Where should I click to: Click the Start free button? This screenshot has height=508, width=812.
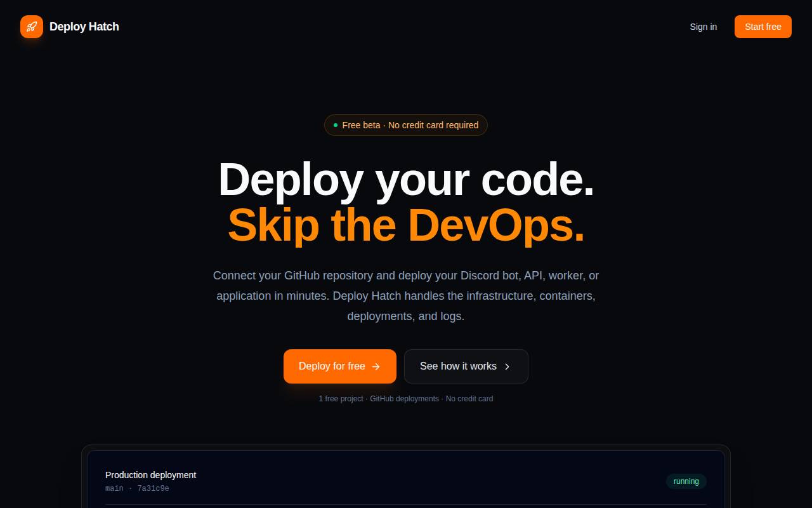click(763, 27)
